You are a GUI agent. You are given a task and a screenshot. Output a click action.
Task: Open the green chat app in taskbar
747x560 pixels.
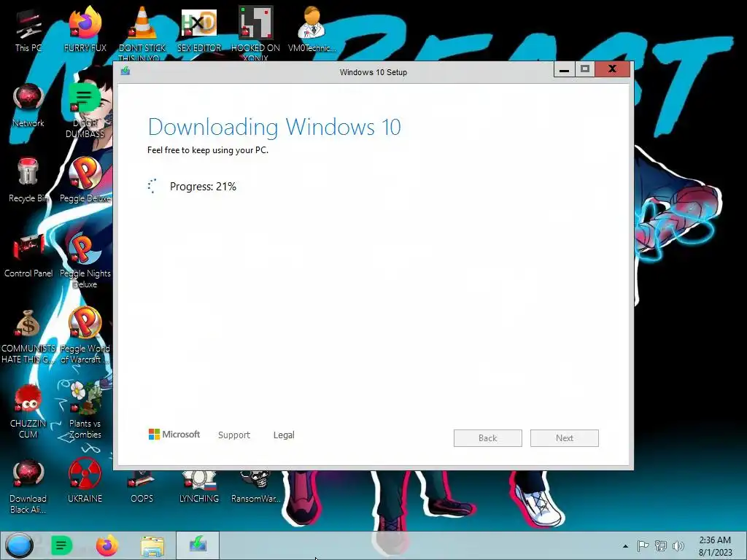[61, 545]
